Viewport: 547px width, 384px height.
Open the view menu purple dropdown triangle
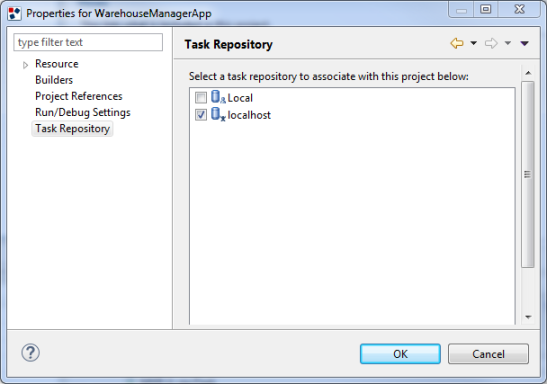(x=525, y=43)
